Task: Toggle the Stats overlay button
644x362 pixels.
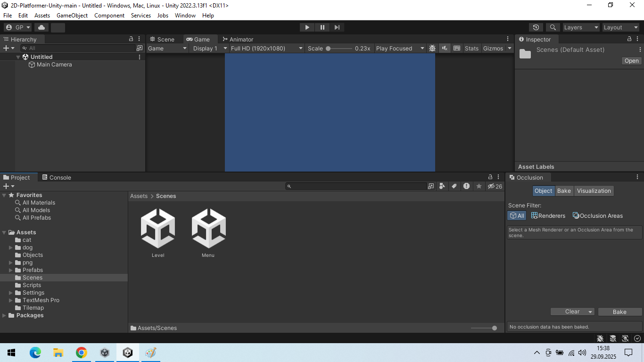Action: (471, 48)
